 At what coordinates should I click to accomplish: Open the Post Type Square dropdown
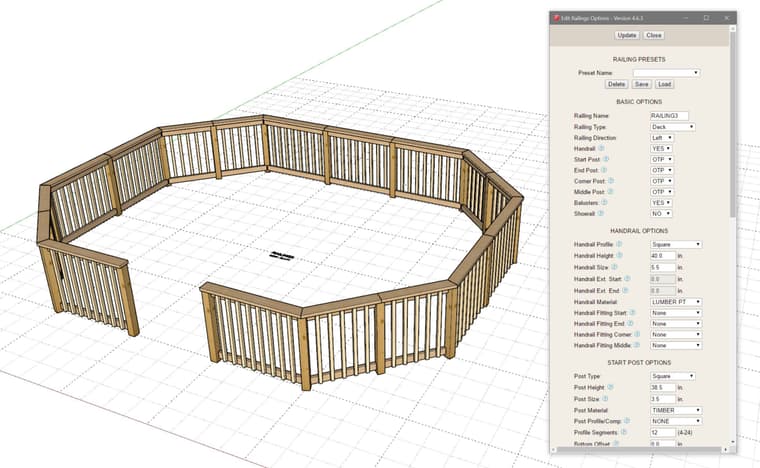673,376
